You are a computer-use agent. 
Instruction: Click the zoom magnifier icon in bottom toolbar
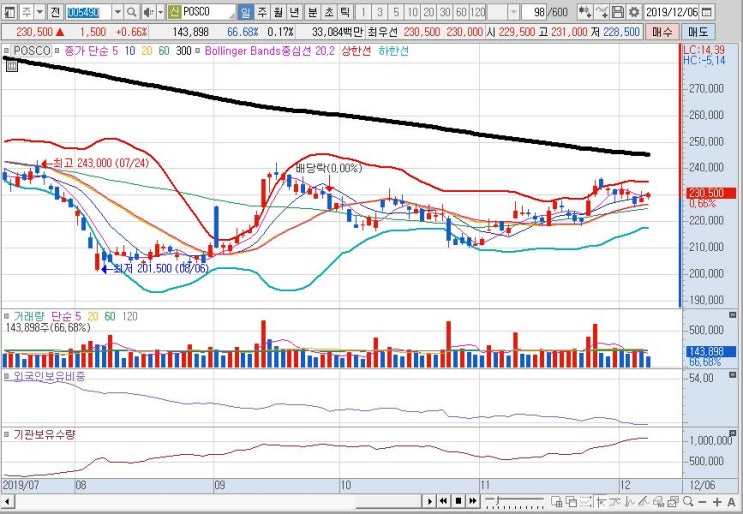(x=688, y=501)
